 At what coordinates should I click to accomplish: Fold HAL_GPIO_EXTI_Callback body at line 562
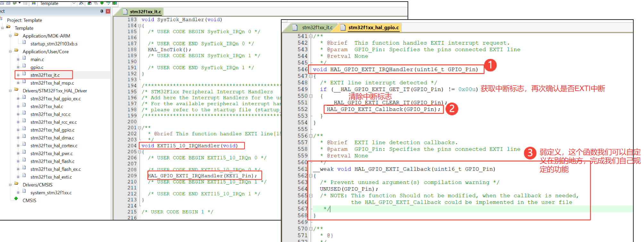point(311,176)
